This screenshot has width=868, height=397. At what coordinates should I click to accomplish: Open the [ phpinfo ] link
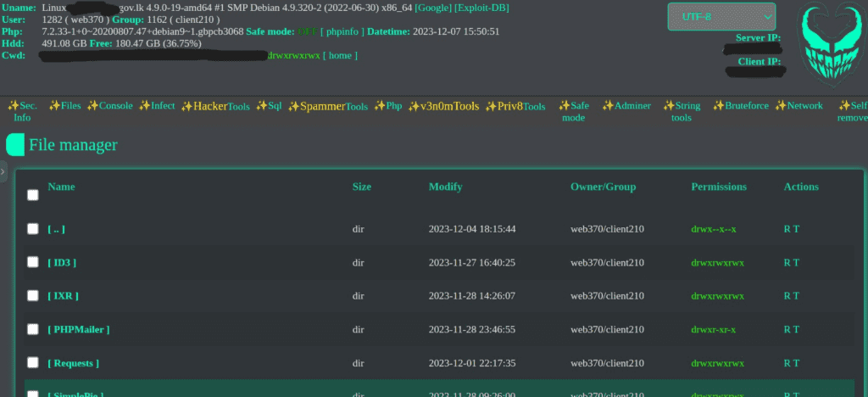tap(342, 31)
